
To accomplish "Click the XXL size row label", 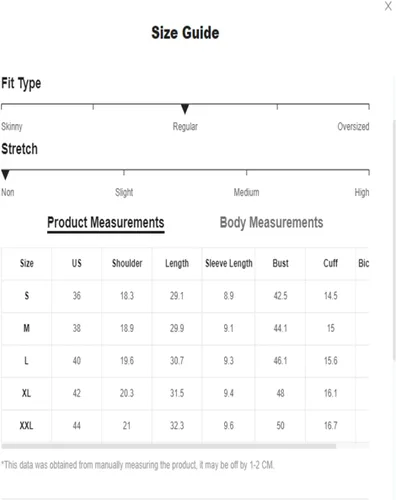I will click(x=26, y=426).
